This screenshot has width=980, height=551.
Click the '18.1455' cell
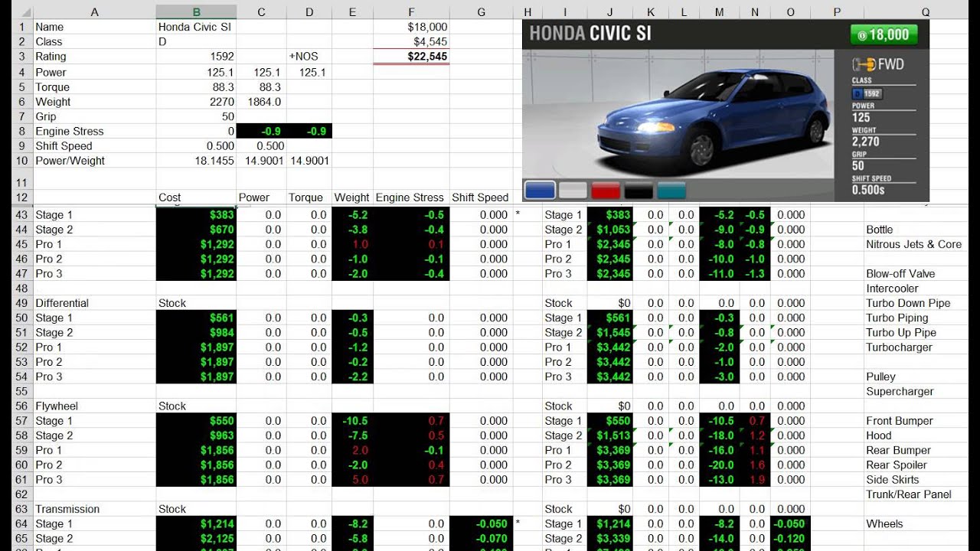pos(196,161)
